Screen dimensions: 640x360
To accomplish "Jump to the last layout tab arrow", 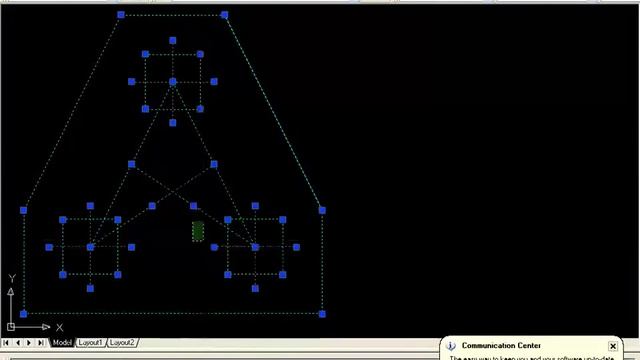I will [40, 342].
